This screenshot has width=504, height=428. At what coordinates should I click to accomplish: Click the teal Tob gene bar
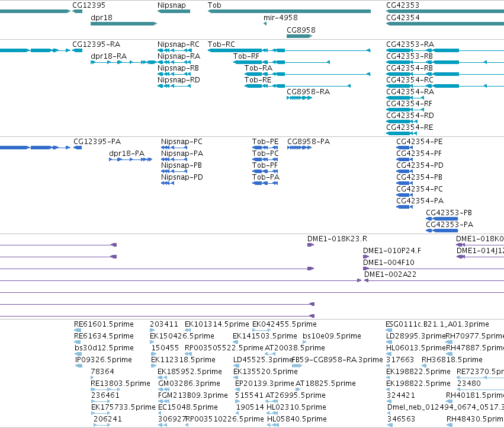click(289, 11)
